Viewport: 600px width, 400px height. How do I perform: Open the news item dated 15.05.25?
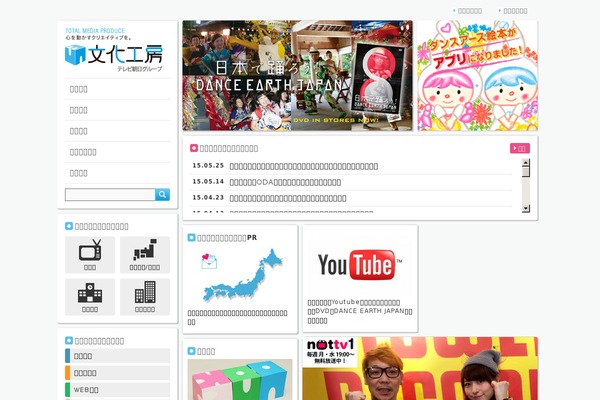point(304,166)
